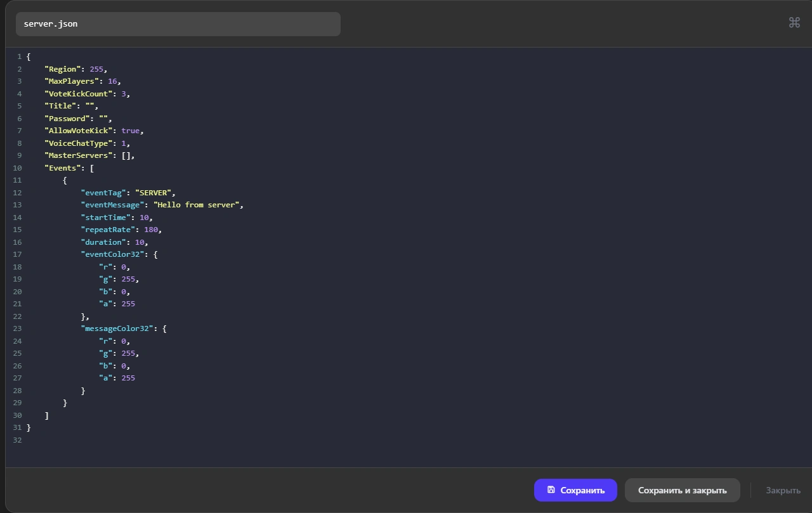
Task: Click the "messageColor32" key
Action: 117,328
